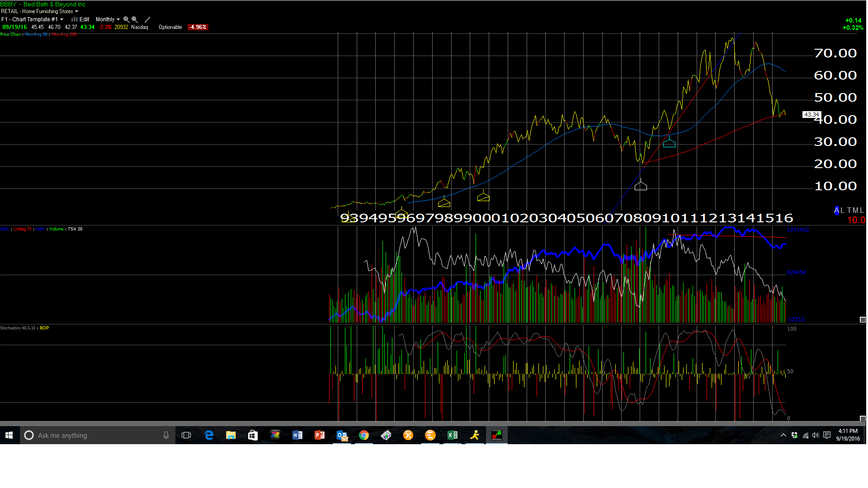Click the BBBY ticker symbol
Image resolution: width=868 pixels, height=488 pixels.
[x=7, y=4]
